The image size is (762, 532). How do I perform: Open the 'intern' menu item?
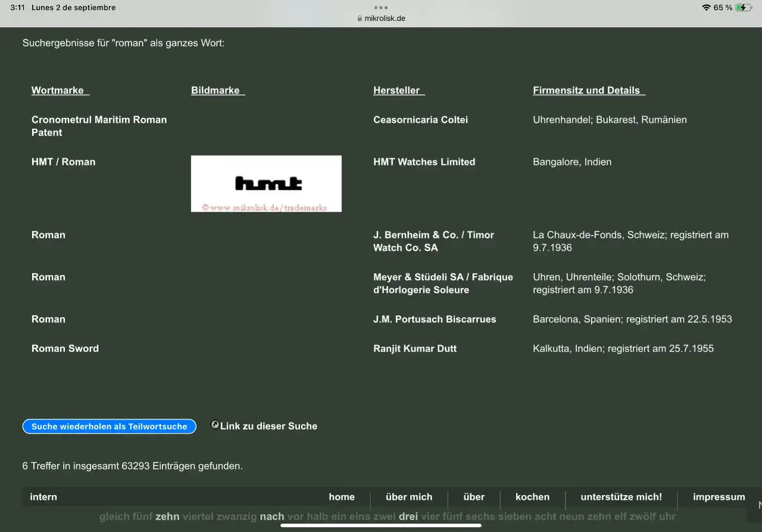pos(43,497)
